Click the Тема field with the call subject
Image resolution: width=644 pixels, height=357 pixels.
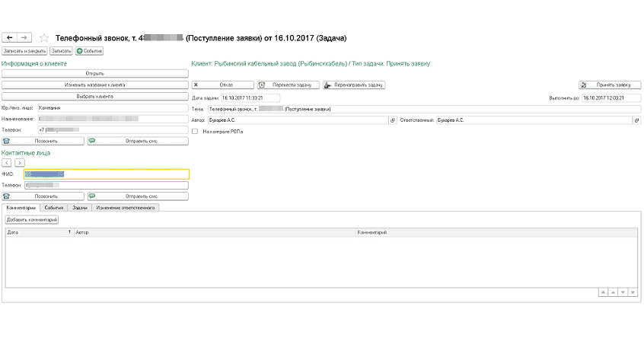[424, 110]
